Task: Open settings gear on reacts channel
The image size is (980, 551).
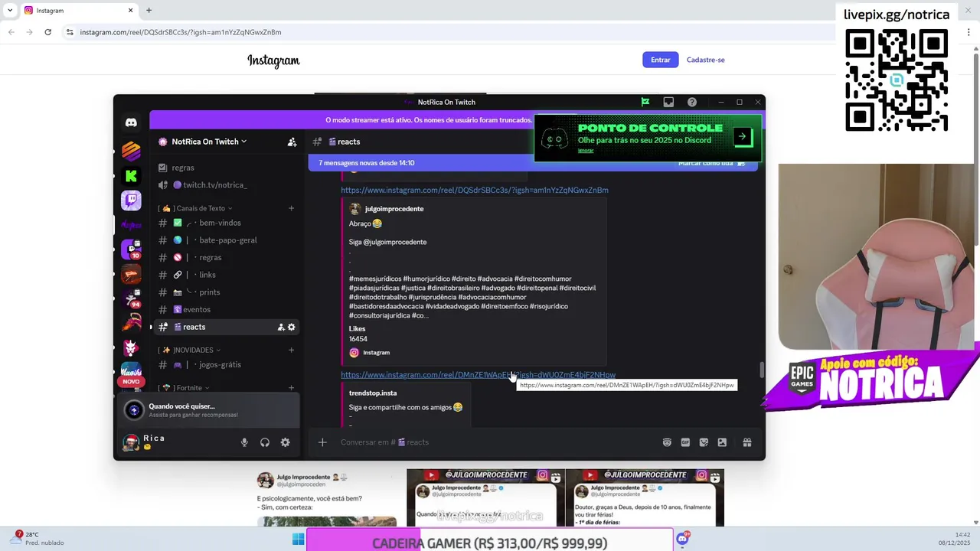Action: [292, 327]
